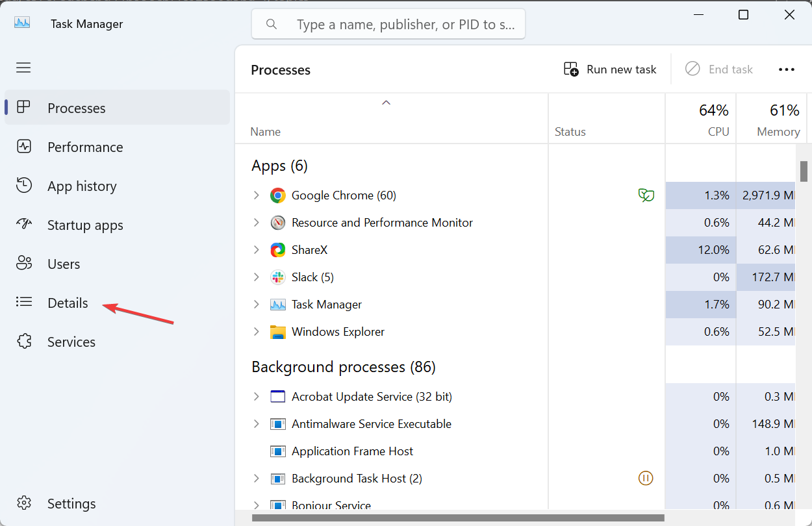Maximize the Task Manager window
Viewport: 812px width, 526px height.
[744, 14]
